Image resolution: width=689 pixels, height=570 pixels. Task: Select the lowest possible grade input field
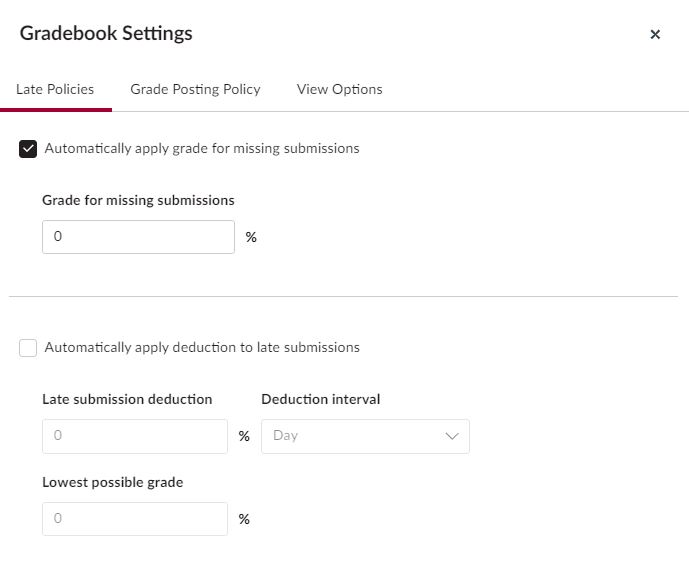click(x=135, y=519)
